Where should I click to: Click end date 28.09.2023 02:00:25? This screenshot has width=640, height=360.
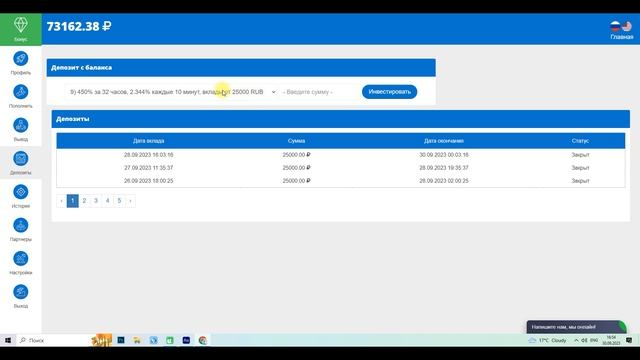444,180
